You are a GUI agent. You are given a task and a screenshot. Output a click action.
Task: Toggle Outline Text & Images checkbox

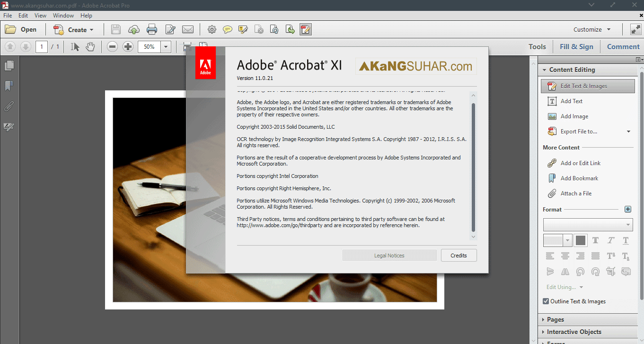(x=546, y=301)
